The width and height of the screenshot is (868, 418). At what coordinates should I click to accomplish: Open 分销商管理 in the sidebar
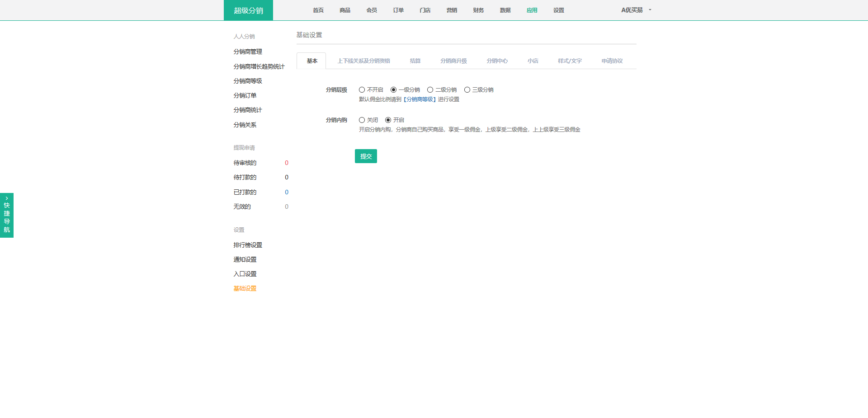[248, 52]
